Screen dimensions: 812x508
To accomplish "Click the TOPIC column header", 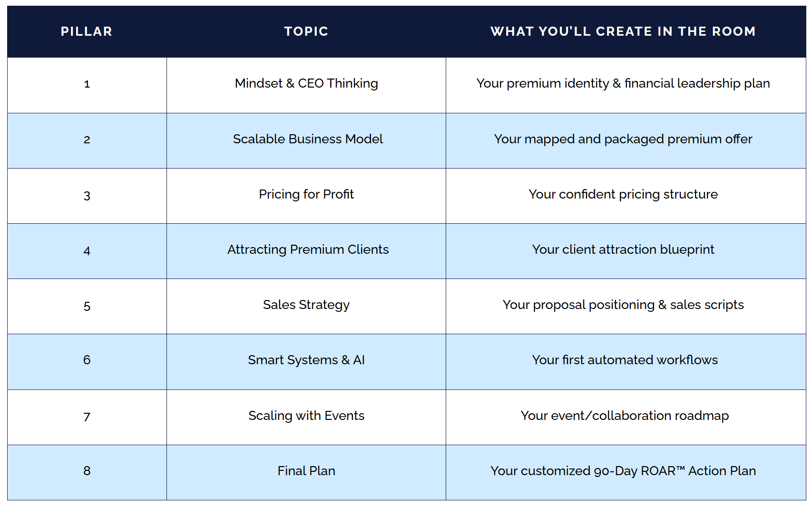I will [x=306, y=31].
